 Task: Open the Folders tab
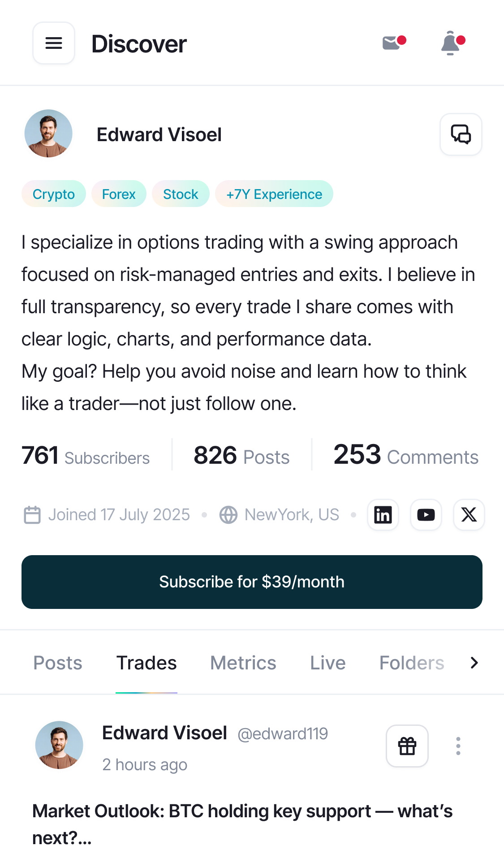(x=412, y=663)
